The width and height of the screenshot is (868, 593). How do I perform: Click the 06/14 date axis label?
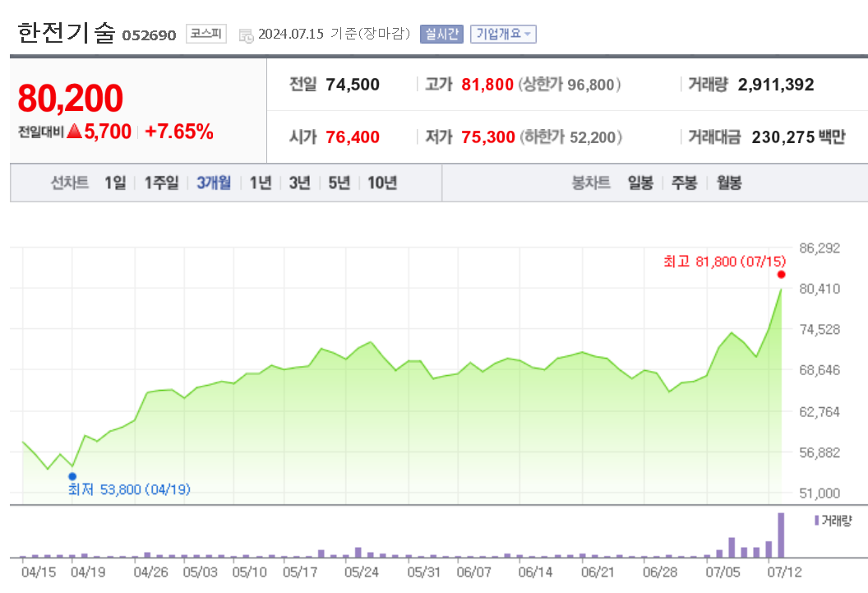coord(535,572)
